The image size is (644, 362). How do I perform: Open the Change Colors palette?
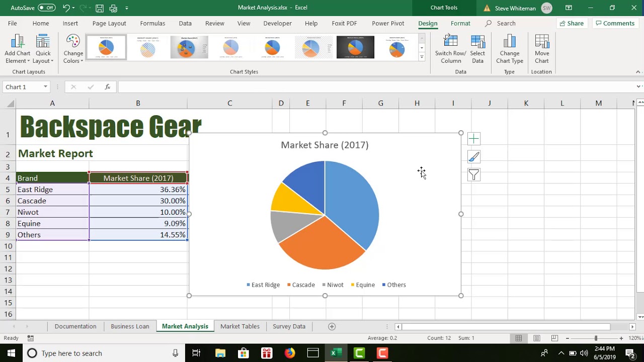(x=73, y=49)
